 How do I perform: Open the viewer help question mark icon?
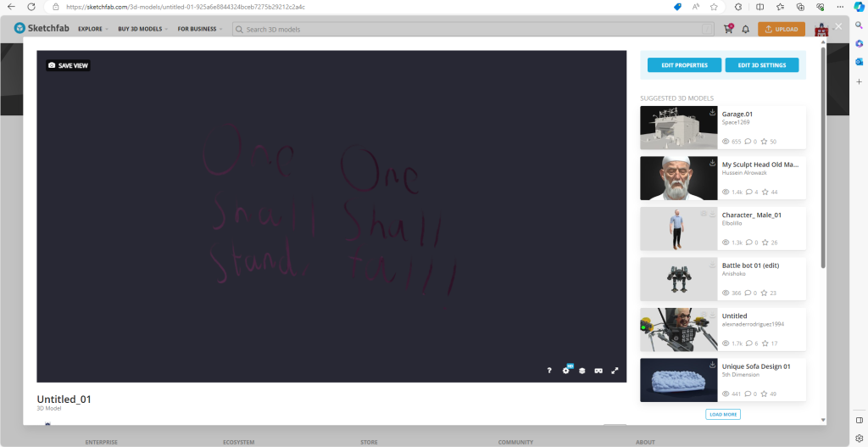[548, 371]
